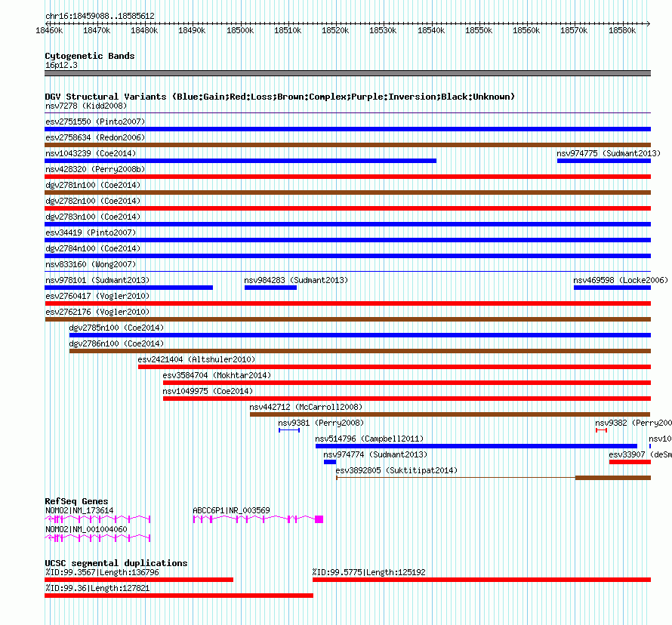This screenshot has width=672, height=625.
Task: Click the dgv2783n100 (Coe2014) label
Action: pyautogui.click(x=93, y=217)
